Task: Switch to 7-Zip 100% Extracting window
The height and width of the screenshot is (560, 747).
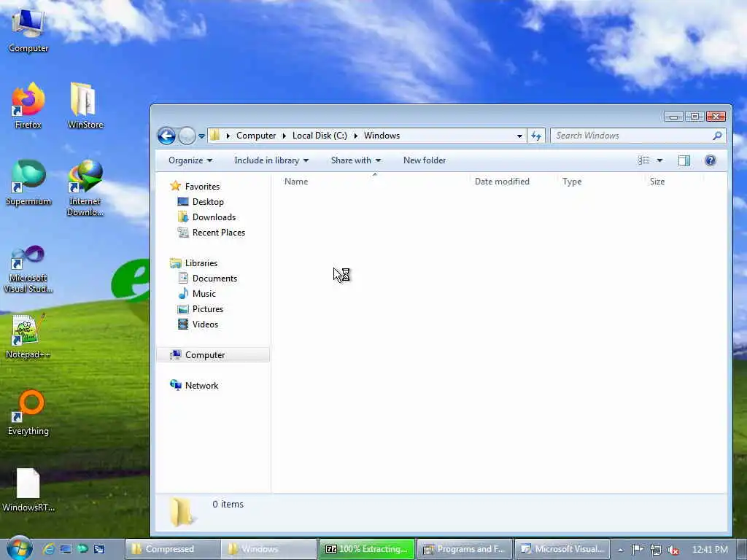Action: coord(367,549)
